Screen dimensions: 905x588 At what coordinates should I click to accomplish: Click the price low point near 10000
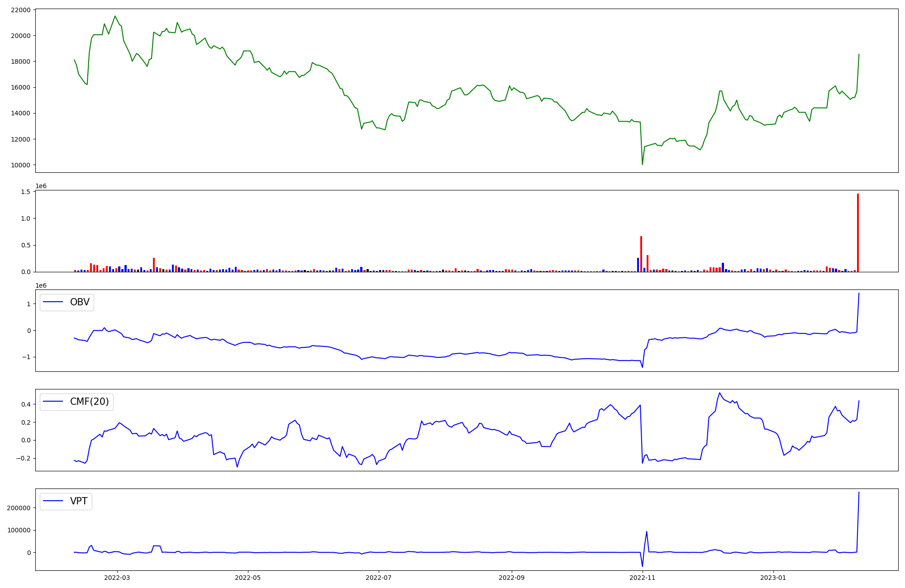(642, 164)
